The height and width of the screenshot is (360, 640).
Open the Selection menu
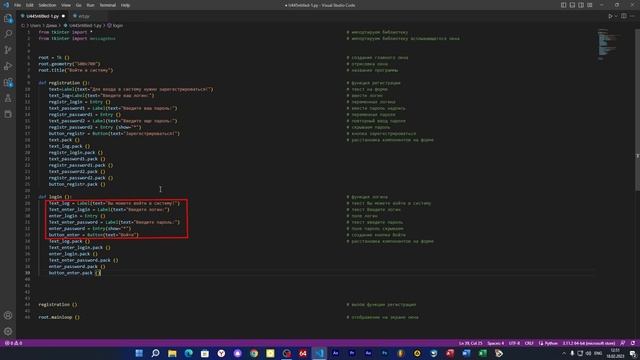47,5
